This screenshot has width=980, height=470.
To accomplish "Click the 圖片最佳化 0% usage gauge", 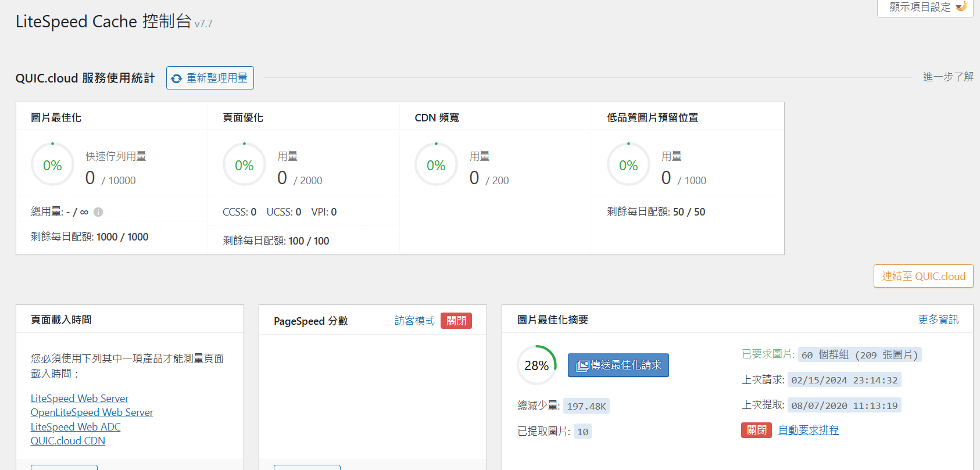I will click(52, 165).
